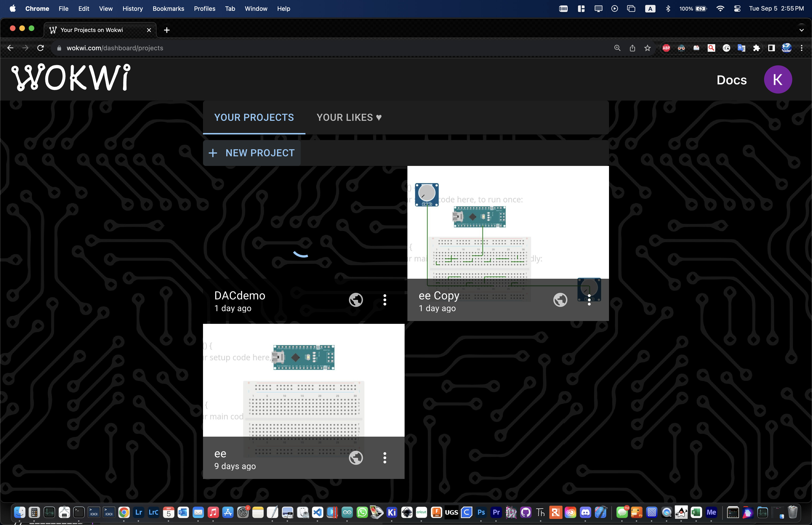This screenshot has width=812, height=525.
Task: Open the Profiles menu
Action: coord(204,8)
